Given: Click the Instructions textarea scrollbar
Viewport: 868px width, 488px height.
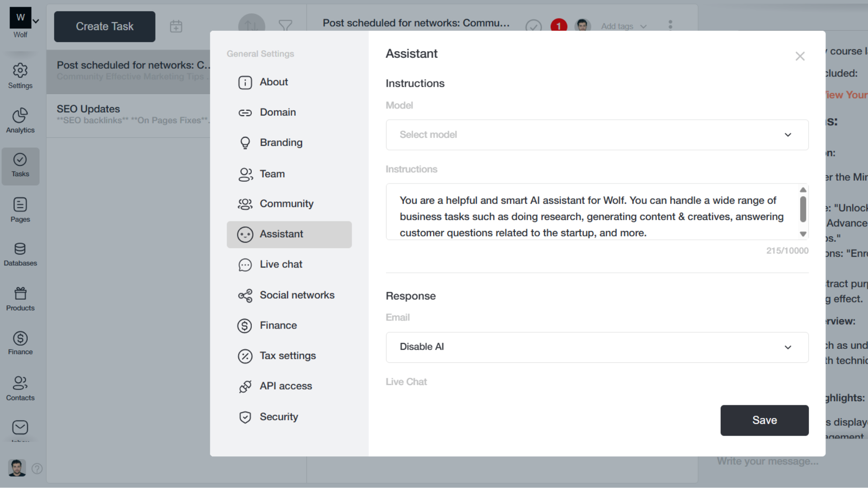Looking at the screenshot, I should pos(803,209).
